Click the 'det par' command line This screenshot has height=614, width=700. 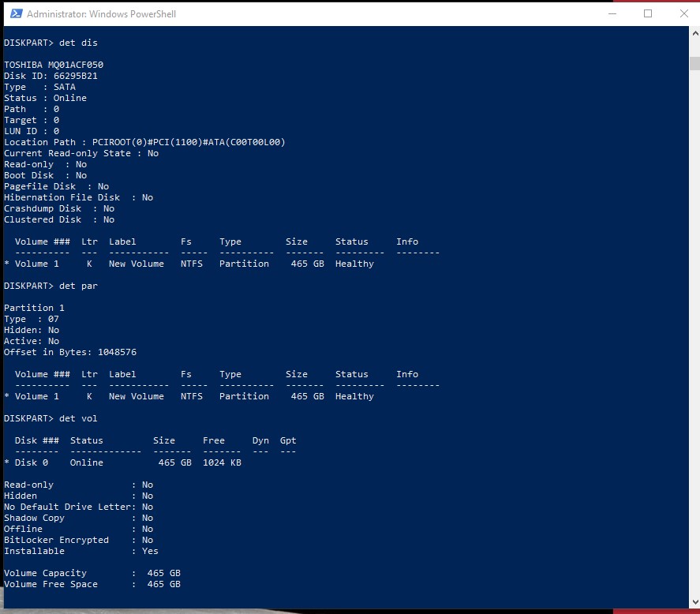click(78, 286)
